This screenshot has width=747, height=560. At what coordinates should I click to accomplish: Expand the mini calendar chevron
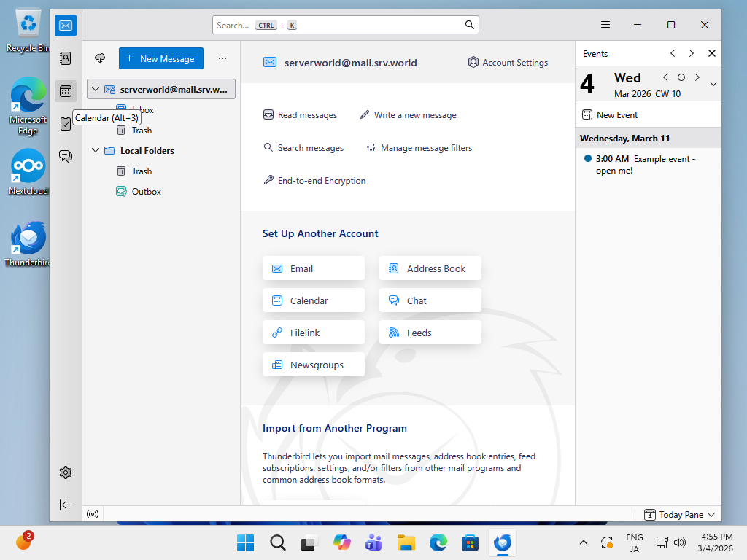click(x=713, y=84)
